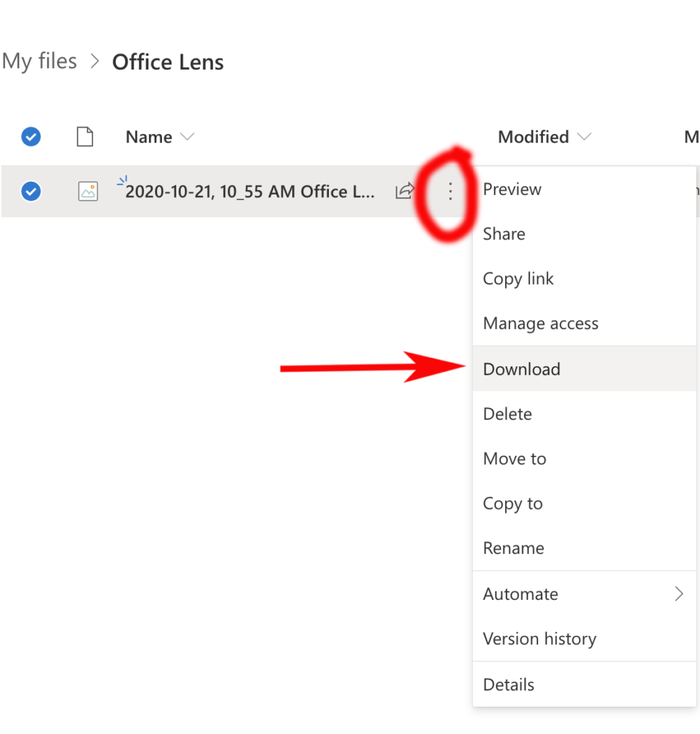Click the share icon beside the file name
Viewport: 700px width, 734px height.
[x=405, y=191]
